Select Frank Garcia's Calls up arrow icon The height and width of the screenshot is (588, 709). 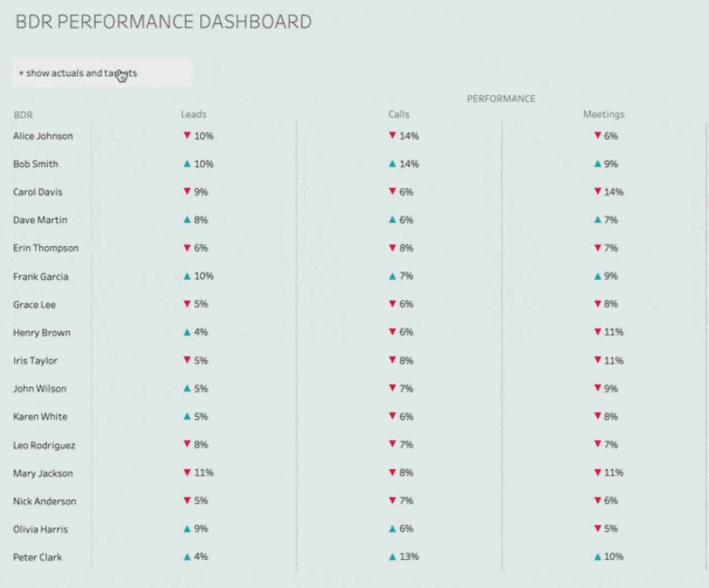[392, 276]
